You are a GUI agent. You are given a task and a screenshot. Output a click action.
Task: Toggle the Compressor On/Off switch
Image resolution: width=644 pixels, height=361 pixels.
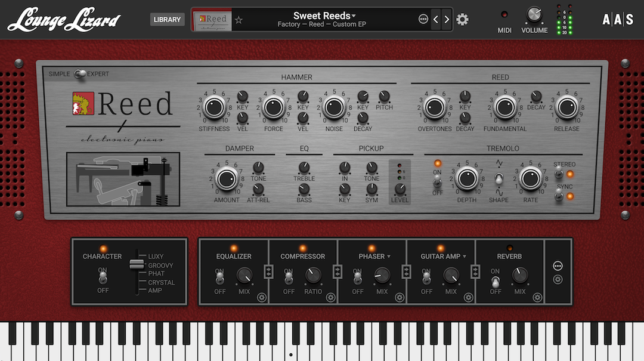[289, 279]
